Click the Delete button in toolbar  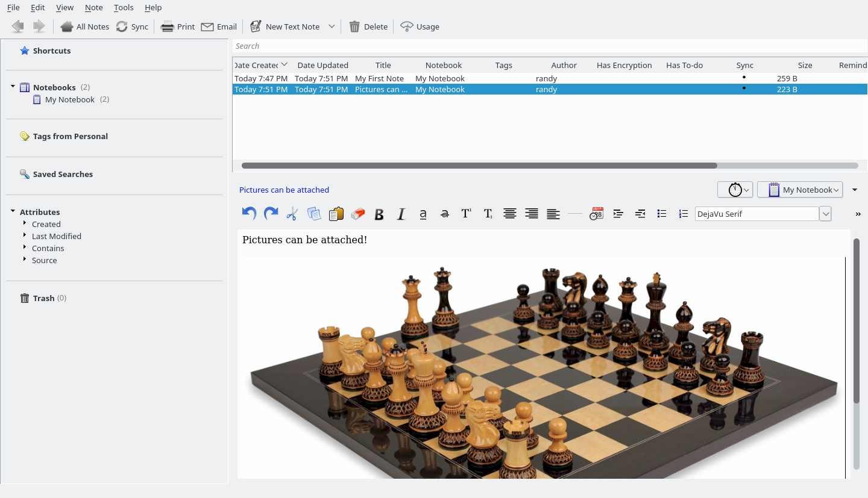368,26
